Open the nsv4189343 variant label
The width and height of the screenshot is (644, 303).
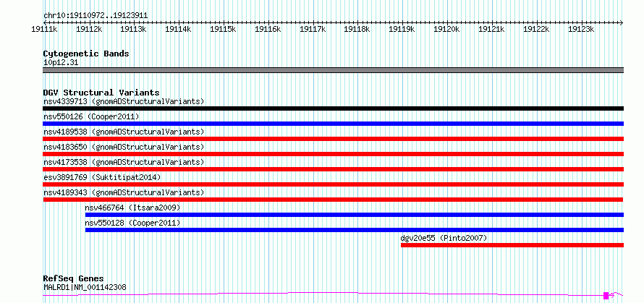[124, 192]
